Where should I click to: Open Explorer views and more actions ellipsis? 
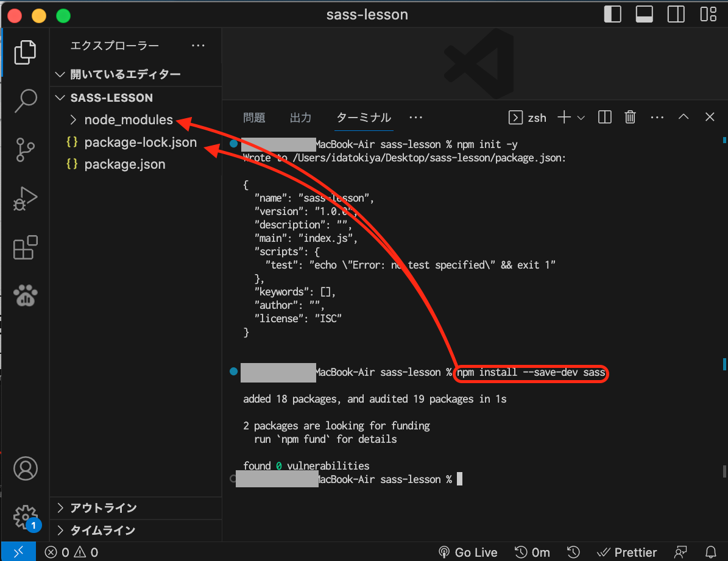(198, 46)
